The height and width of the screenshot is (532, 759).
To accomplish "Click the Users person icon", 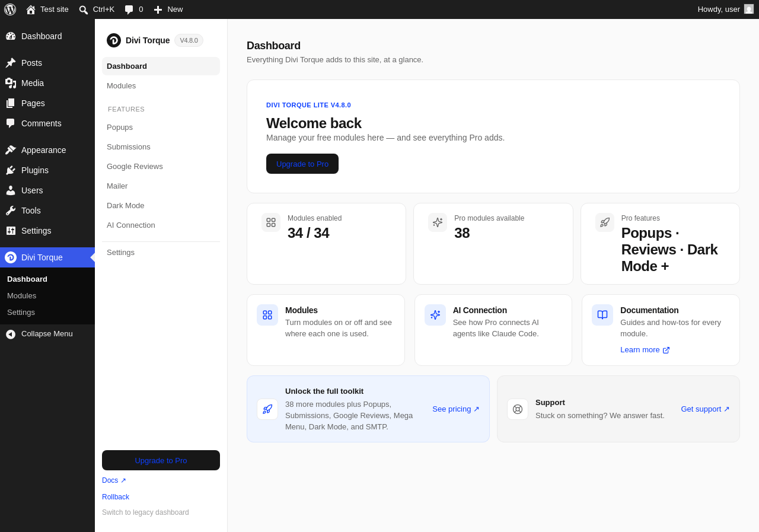I will coord(11,190).
